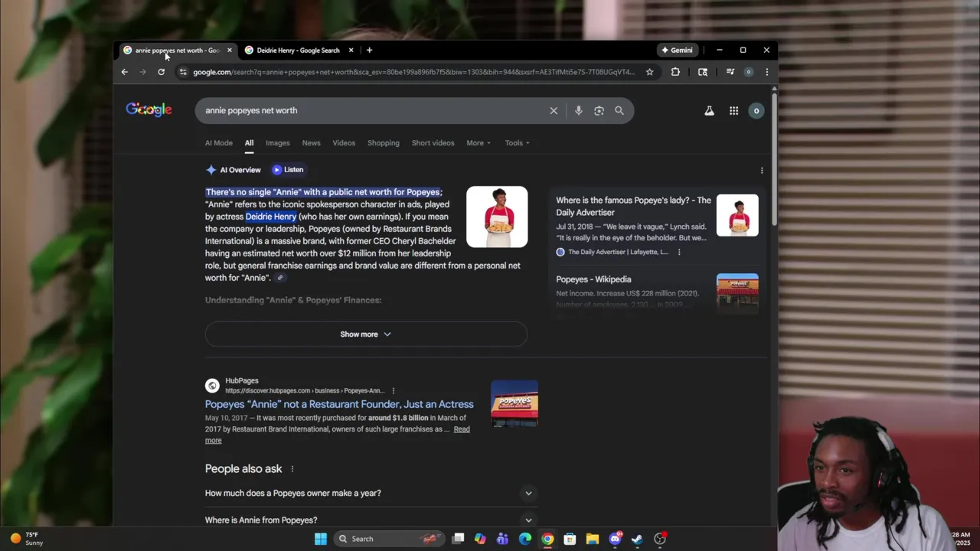The height and width of the screenshot is (551, 980).
Task: Reload the current Google search page
Action: (161, 72)
